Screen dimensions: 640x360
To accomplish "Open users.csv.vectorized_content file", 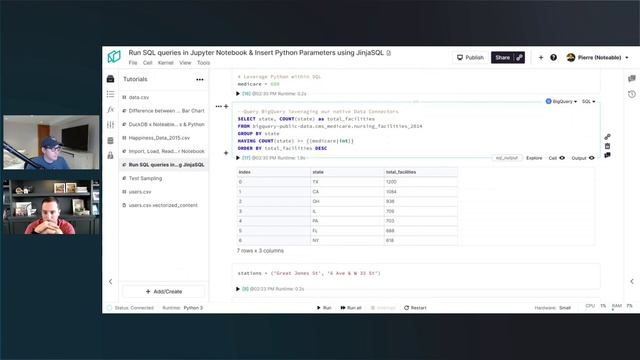I will coord(164,205).
